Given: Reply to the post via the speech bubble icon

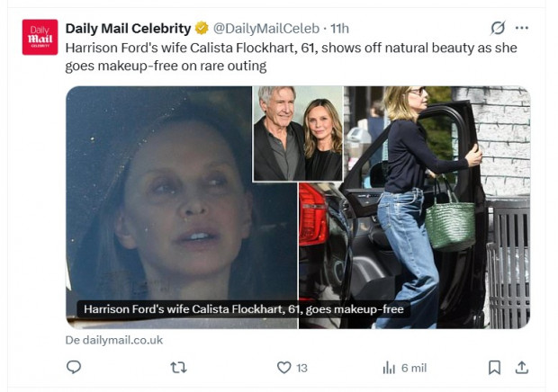Looking at the screenshot, I should pyautogui.click(x=74, y=367).
